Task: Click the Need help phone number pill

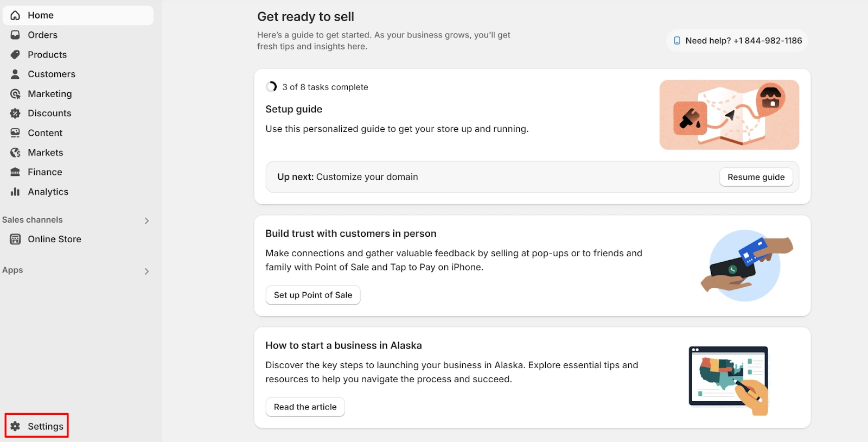Action: 737,41
